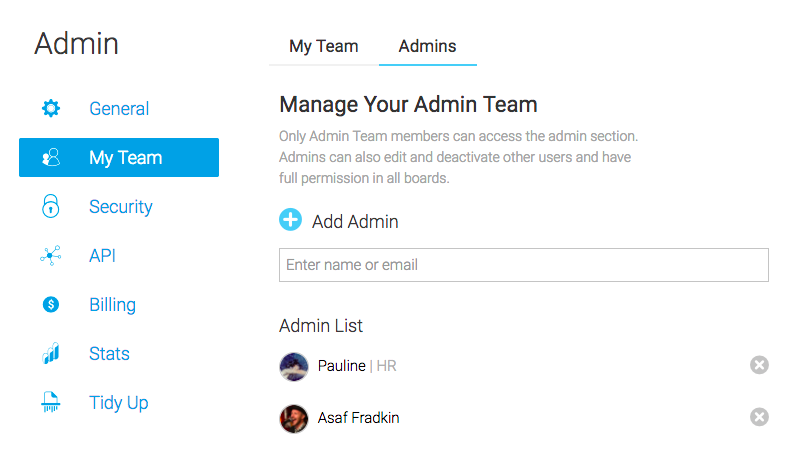Click the Tidy Up shredder icon
Screen dimensions: 811x453
click(x=51, y=402)
